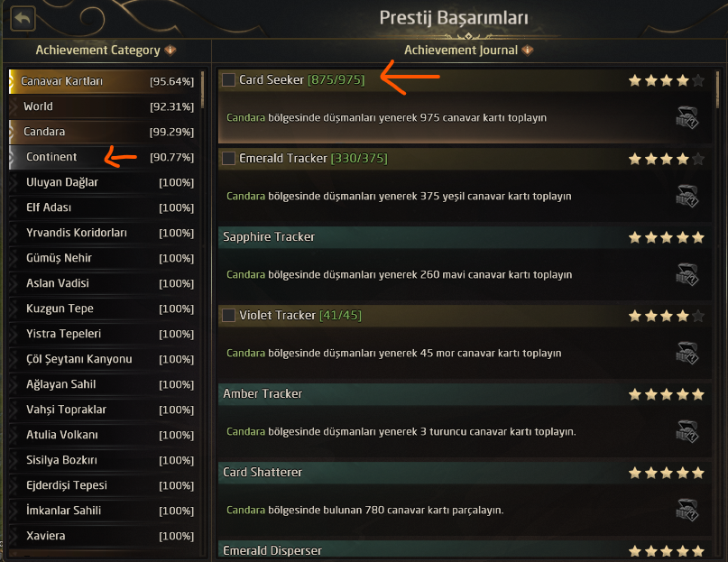Click the back arrow button

point(23,18)
